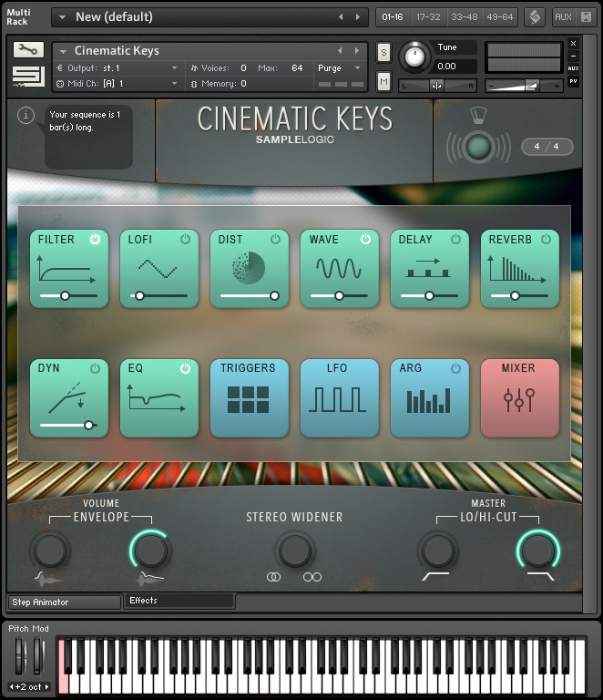Open the EQ curve icon
603x700 pixels.
(x=157, y=397)
